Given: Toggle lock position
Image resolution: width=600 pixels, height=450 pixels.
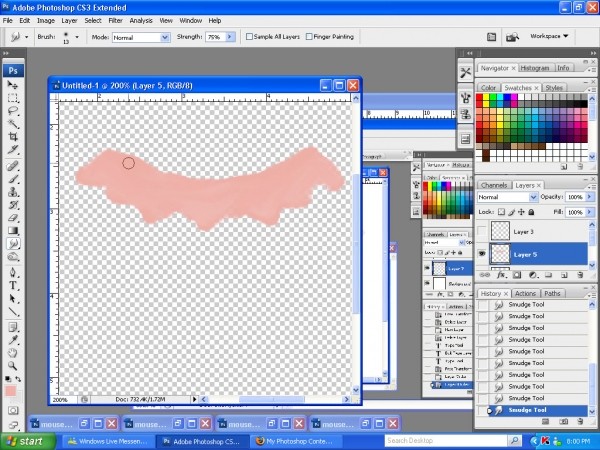Looking at the screenshot, I should click(x=521, y=212).
